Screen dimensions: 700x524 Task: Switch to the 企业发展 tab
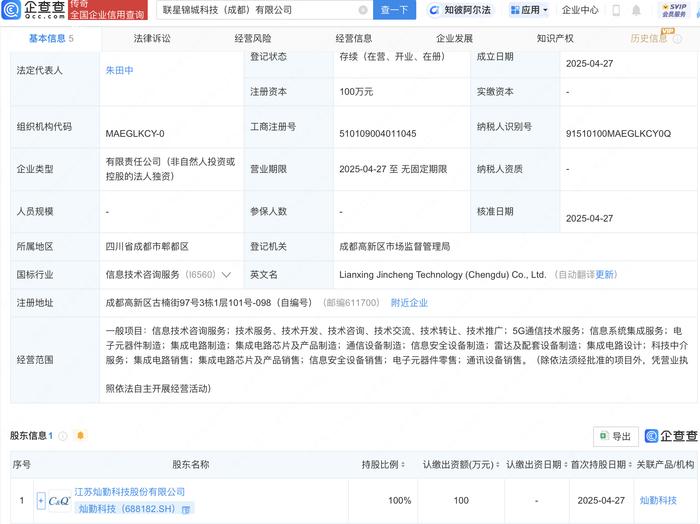[x=454, y=38]
